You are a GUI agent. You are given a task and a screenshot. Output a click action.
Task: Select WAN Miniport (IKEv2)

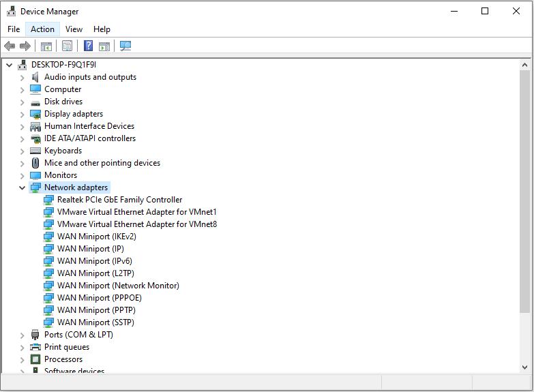(x=97, y=237)
